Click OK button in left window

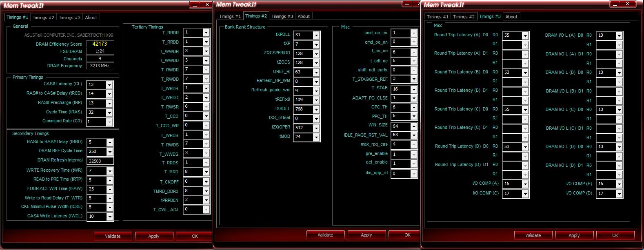point(195,236)
